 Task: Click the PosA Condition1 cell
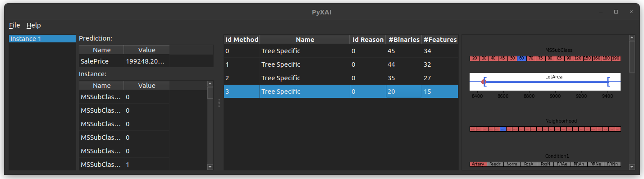pos(529,164)
